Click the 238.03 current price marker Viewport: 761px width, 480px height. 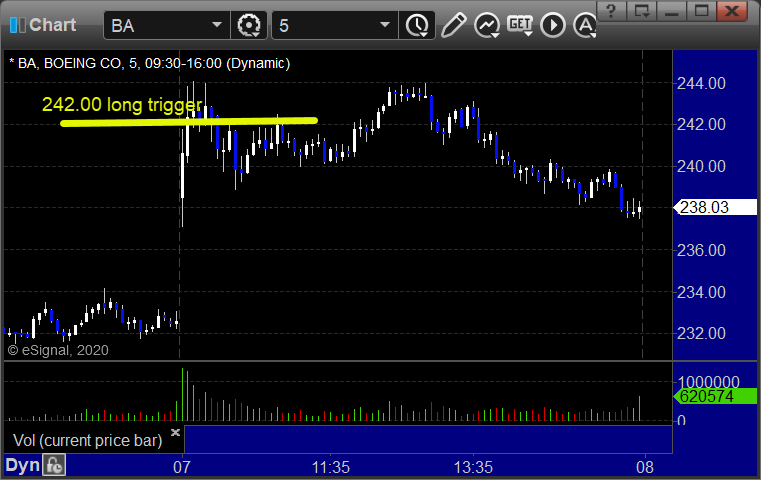715,208
